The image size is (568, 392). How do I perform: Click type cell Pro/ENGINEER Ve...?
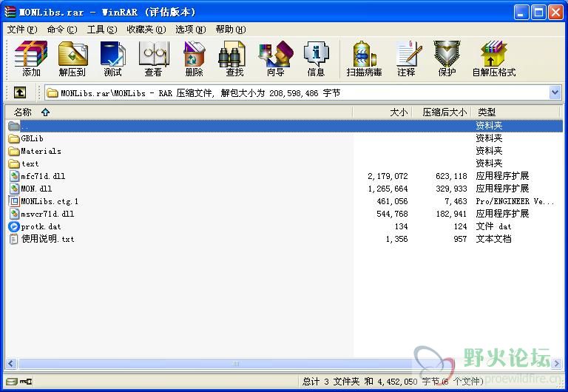pos(515,201)
